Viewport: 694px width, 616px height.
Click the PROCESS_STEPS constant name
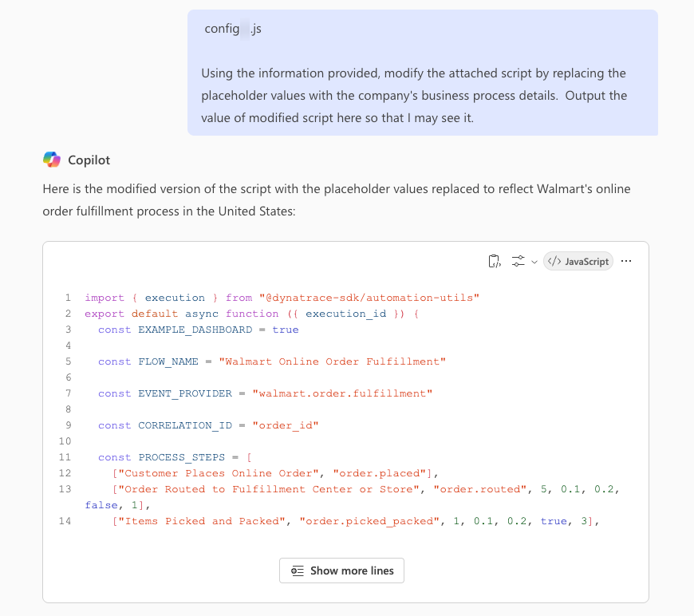[x=181, y=457]
